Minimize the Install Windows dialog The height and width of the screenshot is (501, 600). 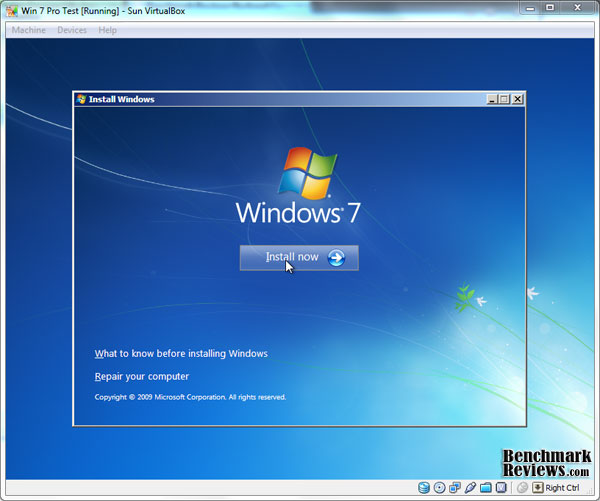pyautogui.click(x=491, y=100)
